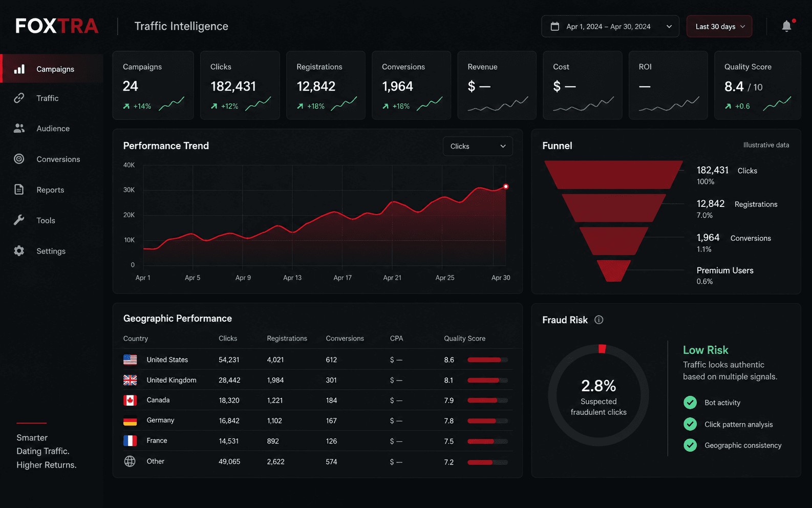Click the Tools wrench icon

[x=19, y=220]
